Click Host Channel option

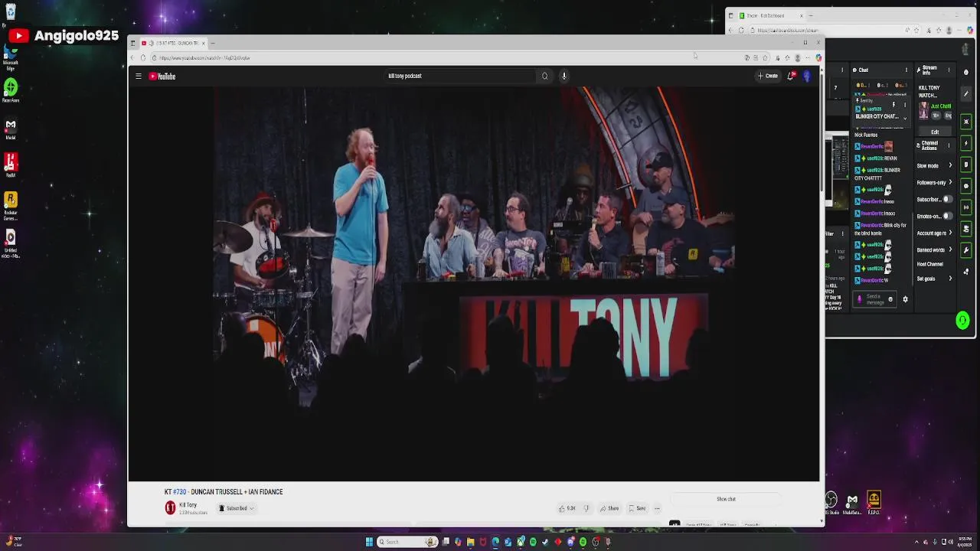point(930,264)
